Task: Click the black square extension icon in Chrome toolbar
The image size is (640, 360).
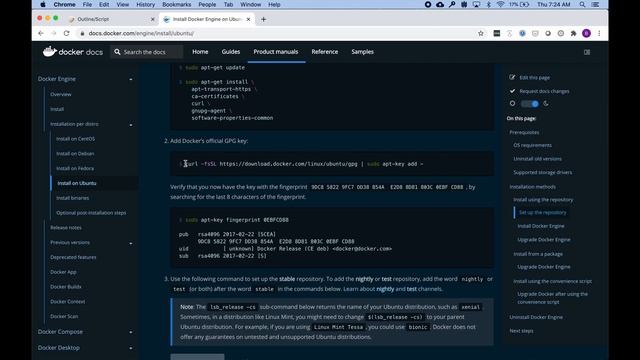Action: pyautogui.click(x=497, y=33)
